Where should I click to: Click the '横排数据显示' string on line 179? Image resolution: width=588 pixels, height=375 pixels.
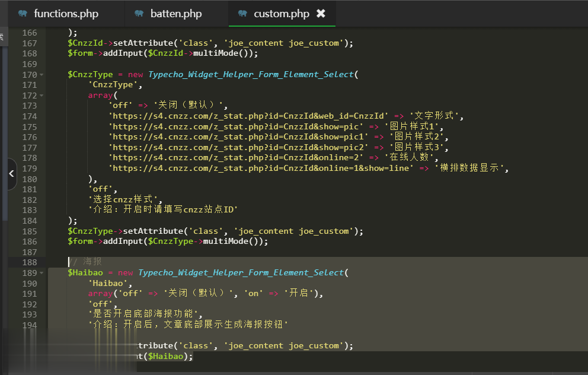click(472, 169)
